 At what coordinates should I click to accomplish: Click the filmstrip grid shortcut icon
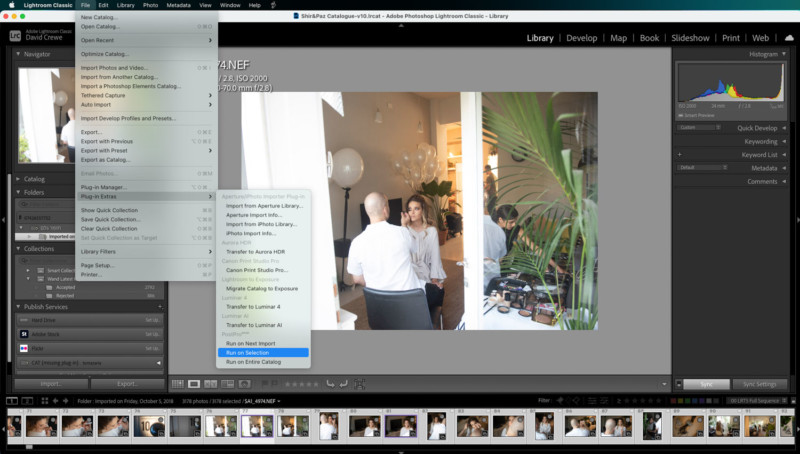(x=44, y=401)
